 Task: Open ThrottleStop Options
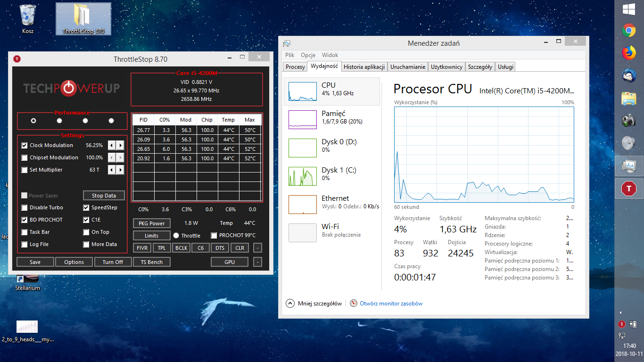pyautogui.click(x=74, y=262)
